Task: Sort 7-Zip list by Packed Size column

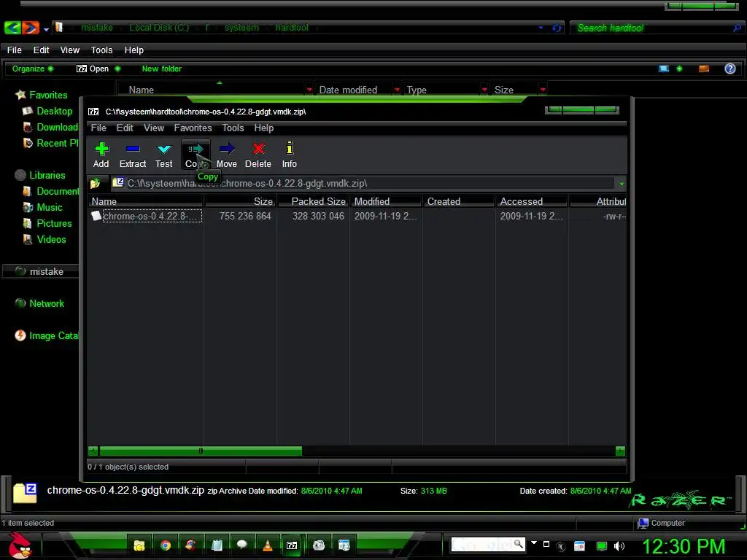Action: [x=313, y=201]
